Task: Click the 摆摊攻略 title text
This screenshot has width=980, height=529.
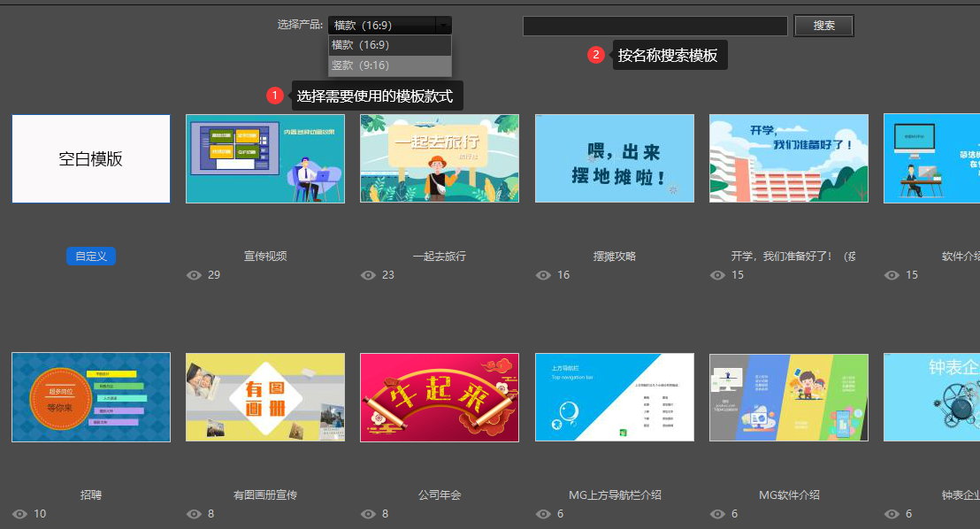Action: point(615,257)
